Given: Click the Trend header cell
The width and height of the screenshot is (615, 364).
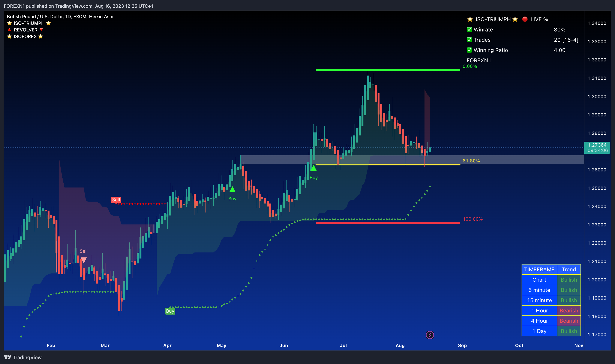Looking at the screenshot, I should [568, 269].
